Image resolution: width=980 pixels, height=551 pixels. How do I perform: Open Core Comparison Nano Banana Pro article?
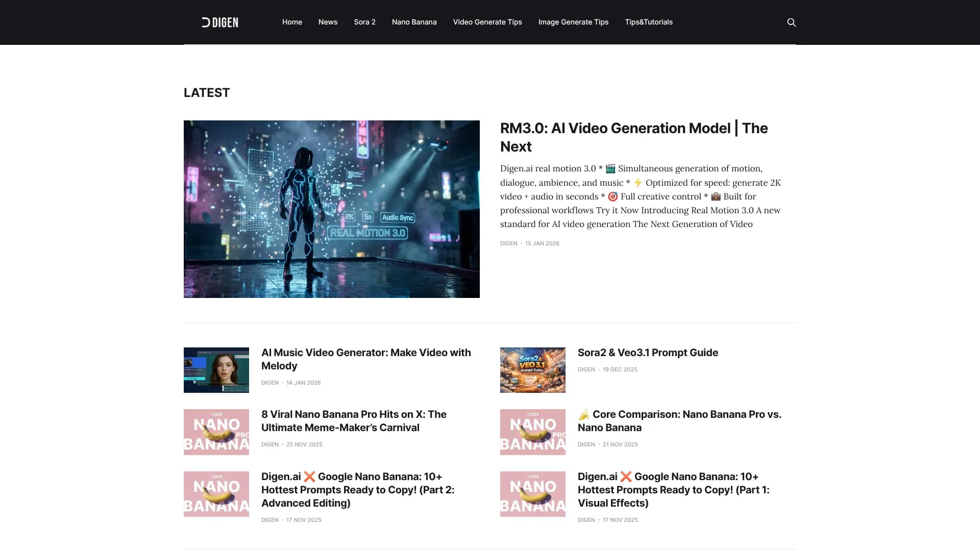(679, 421)
